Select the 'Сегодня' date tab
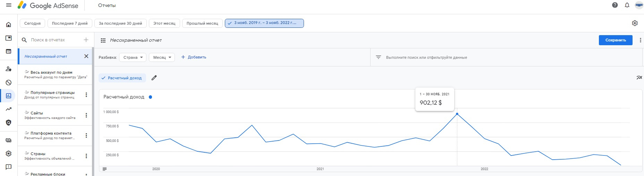This screenshot has width=644, height=176. (x=32, y=23)
